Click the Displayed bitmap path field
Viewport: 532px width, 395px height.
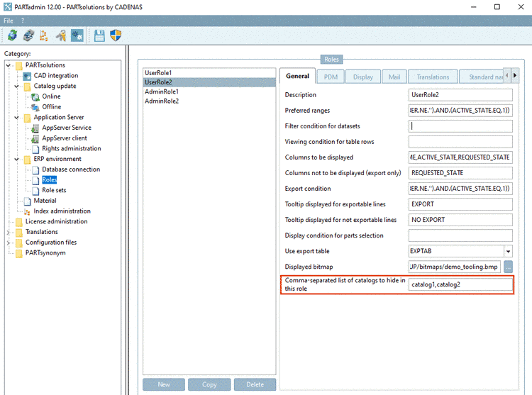point(454,267)
